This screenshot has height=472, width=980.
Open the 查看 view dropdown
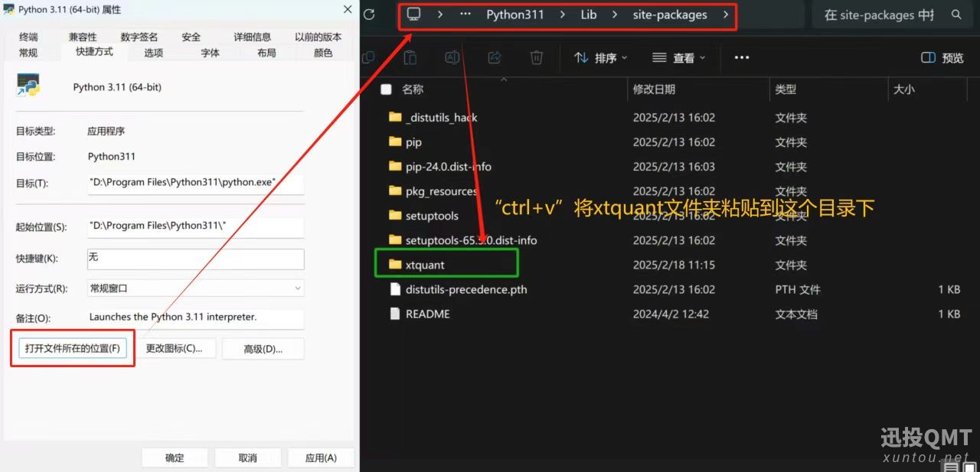[679, 57]
